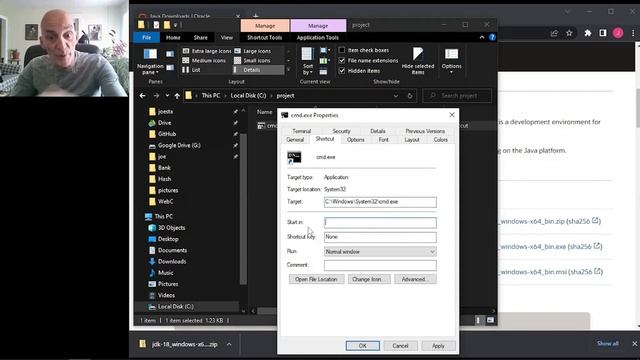This screenshot has height=360, width=640.
Task: Click the share page icon in Chrome
Action: (554, 33)
